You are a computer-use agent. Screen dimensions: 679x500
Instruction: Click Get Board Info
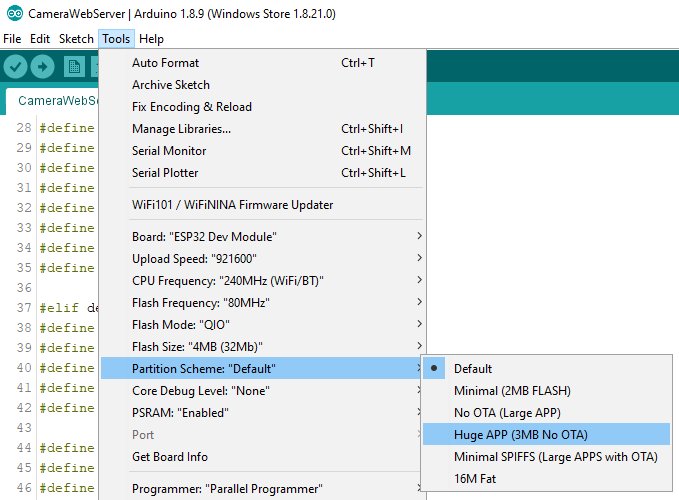point(170,457)
